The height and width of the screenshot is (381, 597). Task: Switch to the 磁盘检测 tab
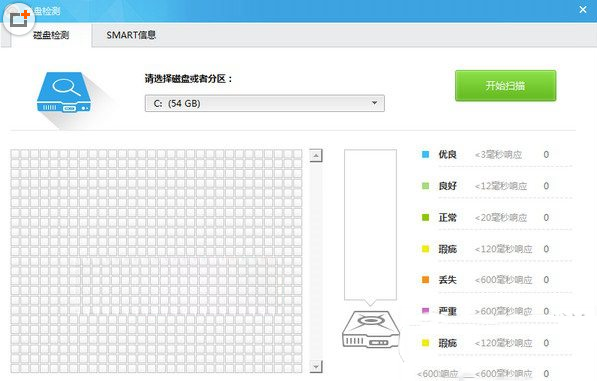[x=51, y=35]
